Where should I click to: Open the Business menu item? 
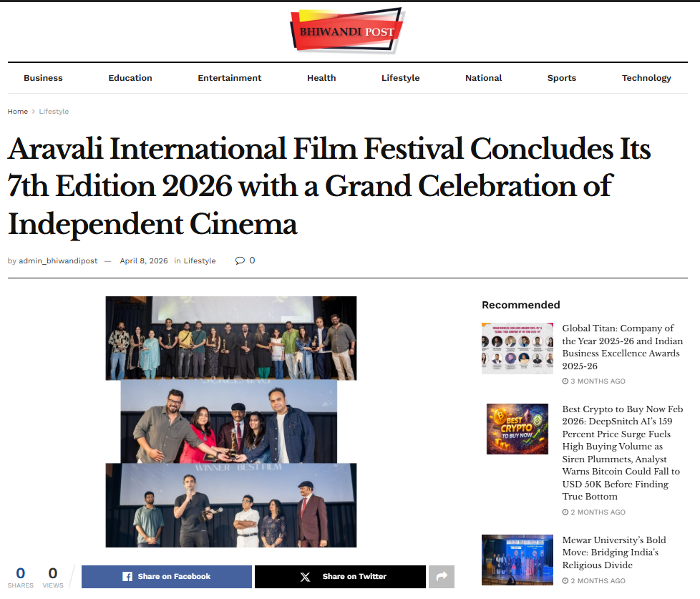(x=43, y=78)
